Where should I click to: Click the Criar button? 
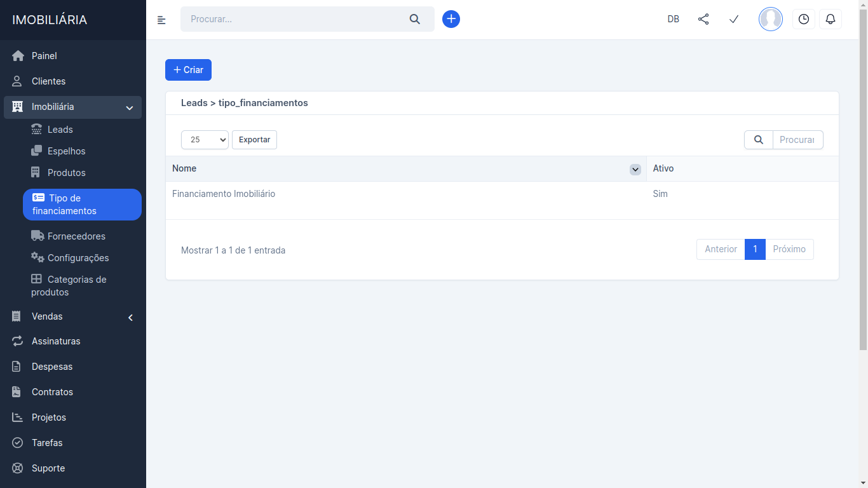[188, 70]
